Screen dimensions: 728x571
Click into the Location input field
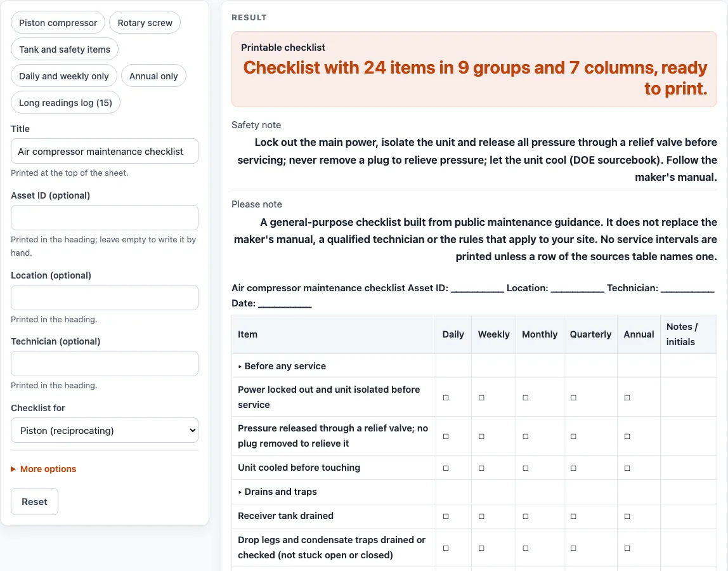(x=105, y=298)
